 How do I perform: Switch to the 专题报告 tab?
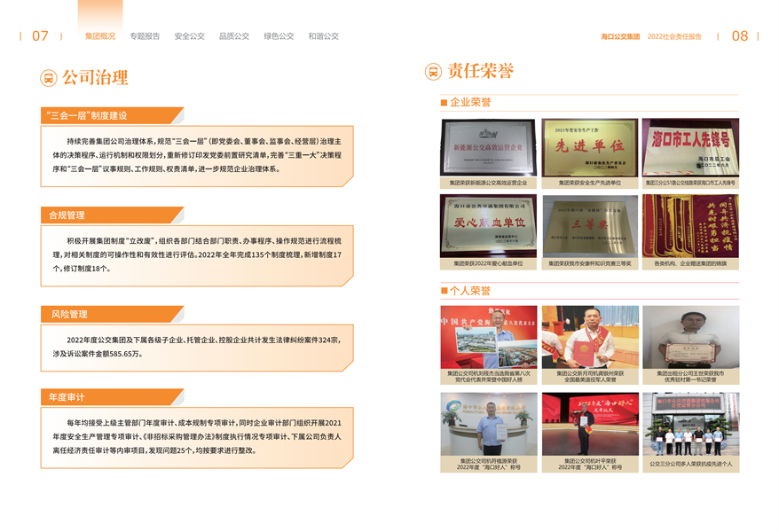(145, 36)
